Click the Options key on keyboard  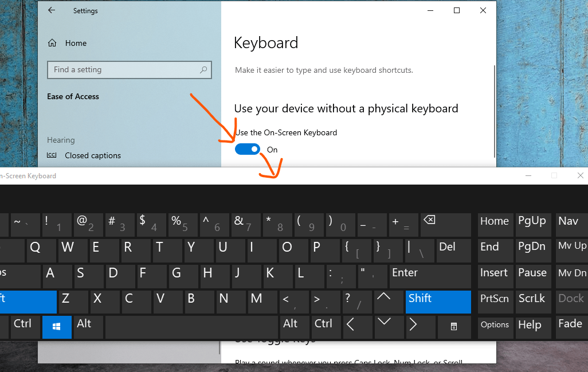tap(495, 327)
